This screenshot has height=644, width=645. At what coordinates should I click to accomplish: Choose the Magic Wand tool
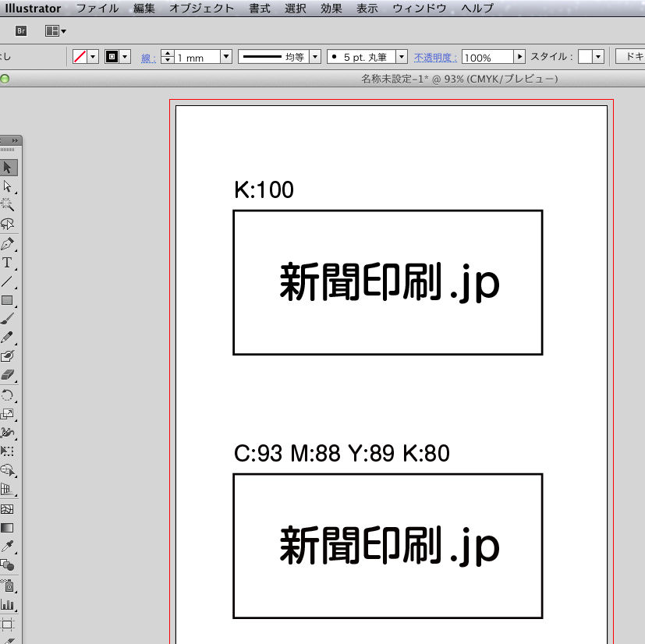[8, 204]
